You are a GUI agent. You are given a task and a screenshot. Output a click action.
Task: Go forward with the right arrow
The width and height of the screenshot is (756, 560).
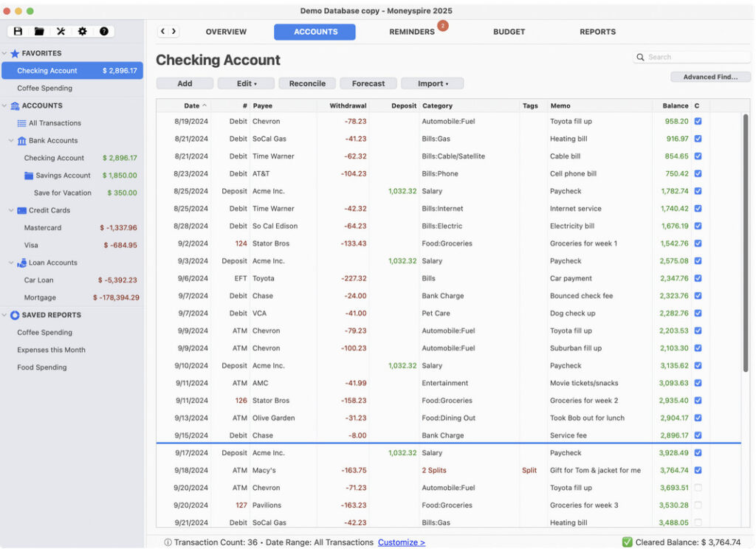(173, 31)
